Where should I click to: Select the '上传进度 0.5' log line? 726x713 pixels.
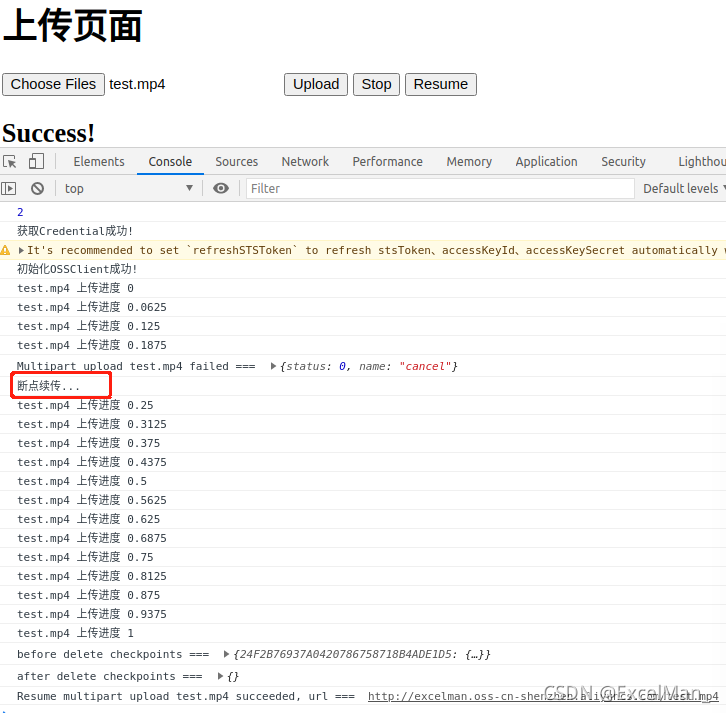coord(82,481)
